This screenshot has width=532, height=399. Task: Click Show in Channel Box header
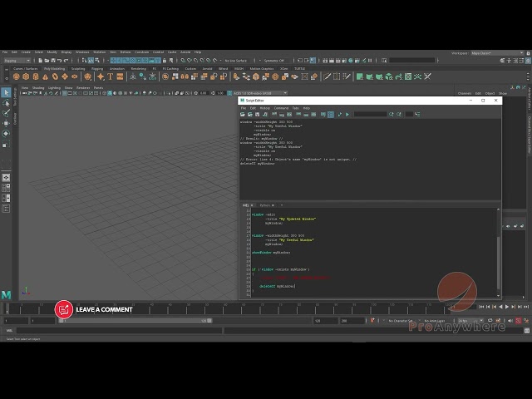click(502, 93)
